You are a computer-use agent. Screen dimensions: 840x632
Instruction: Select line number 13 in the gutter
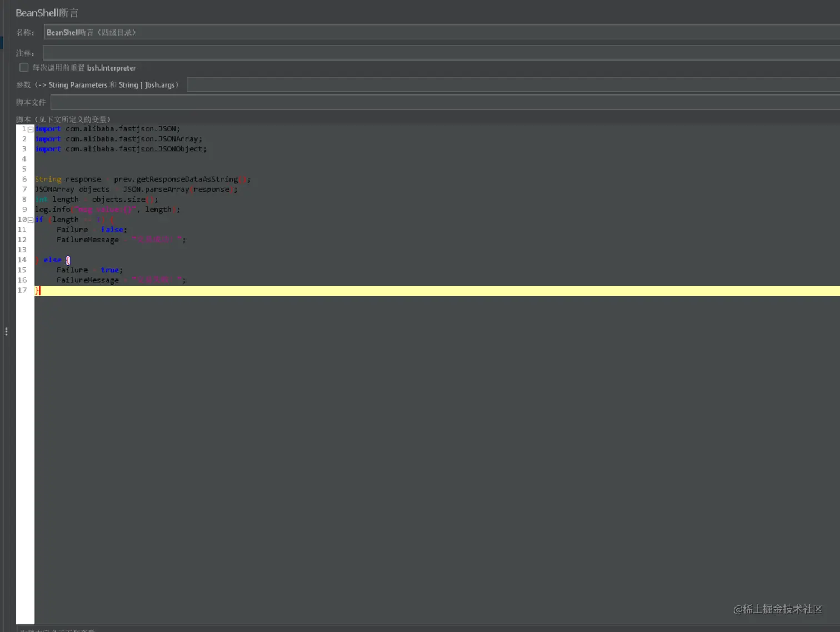point(22,250)
